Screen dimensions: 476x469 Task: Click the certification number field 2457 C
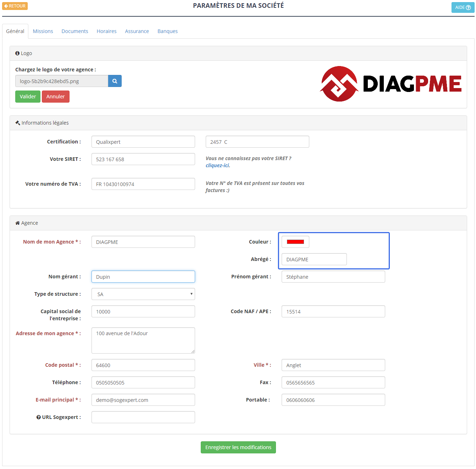click(x=258, y=142)
